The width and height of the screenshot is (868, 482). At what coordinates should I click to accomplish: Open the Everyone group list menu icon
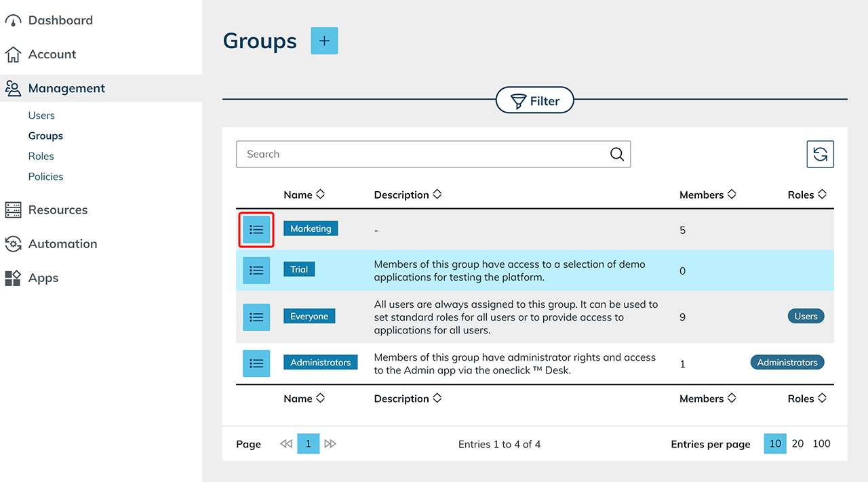click(x=256, y=317)
